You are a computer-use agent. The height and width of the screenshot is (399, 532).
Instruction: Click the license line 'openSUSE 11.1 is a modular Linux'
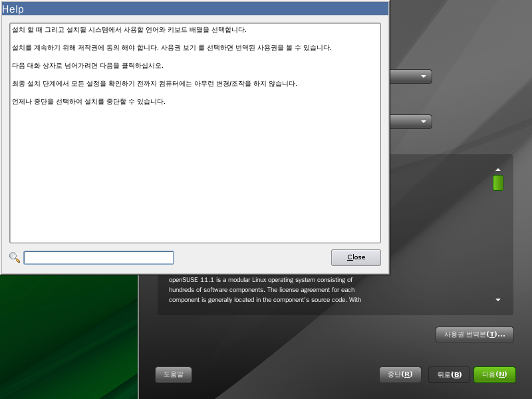tap(261, 280)
